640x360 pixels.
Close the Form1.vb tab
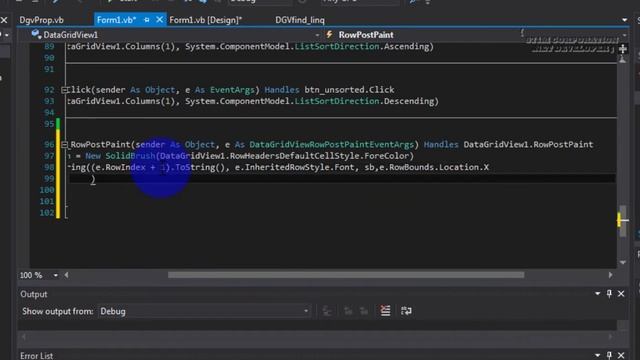pos(159,20)
